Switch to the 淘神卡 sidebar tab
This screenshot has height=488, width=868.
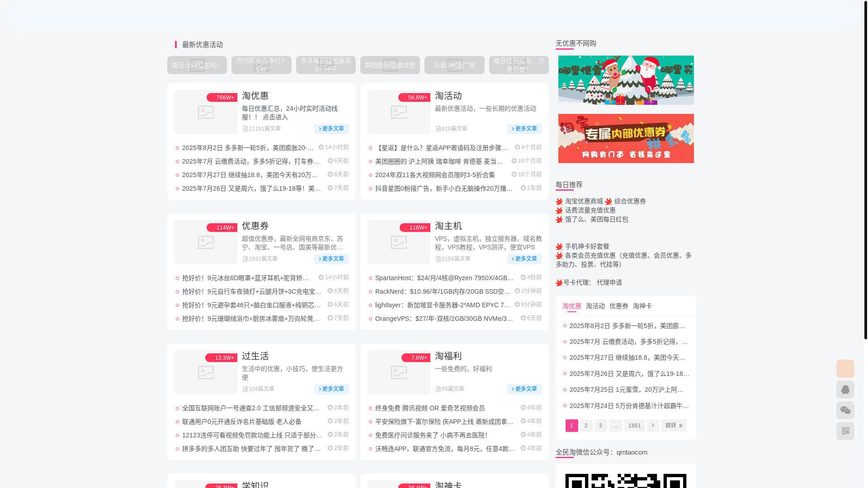(x=642, y=306)
